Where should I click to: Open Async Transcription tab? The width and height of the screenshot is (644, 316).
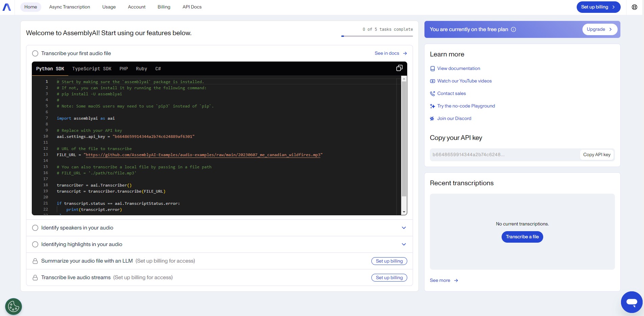pyautogui.click(x=70, y=7)
